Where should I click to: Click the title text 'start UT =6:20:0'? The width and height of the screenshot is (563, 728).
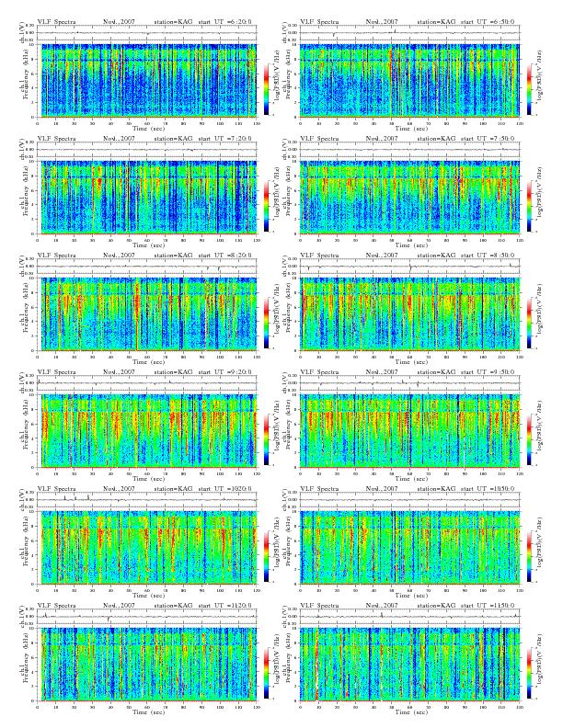[x=225, y=22]
